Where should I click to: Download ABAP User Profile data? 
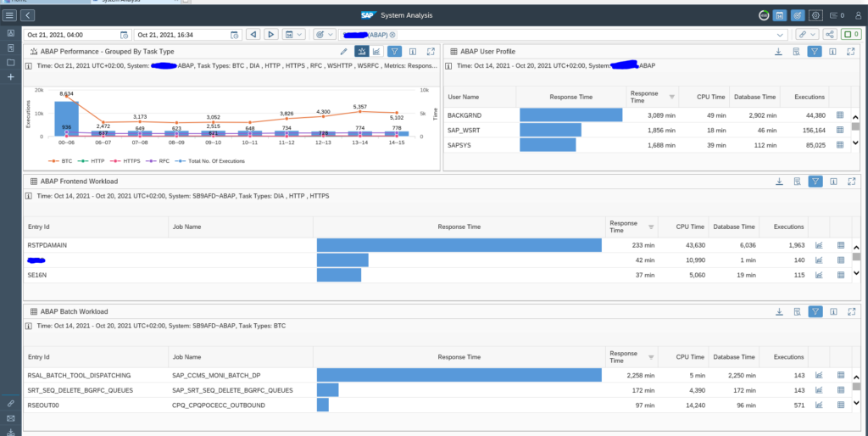click(x=778, y=52)
